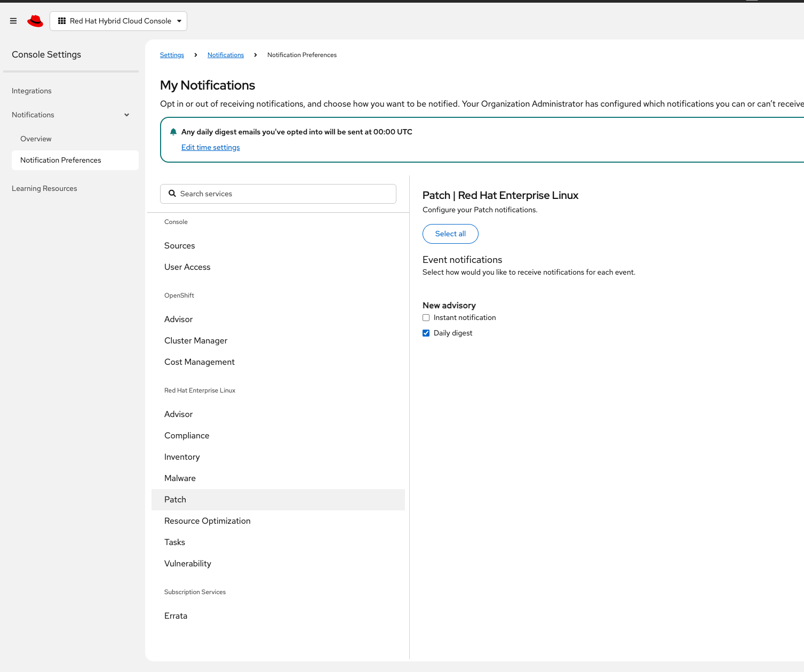Enable Instant notification for New advisory
Screen dimensions: 804x672
click(x=426, y=318)
